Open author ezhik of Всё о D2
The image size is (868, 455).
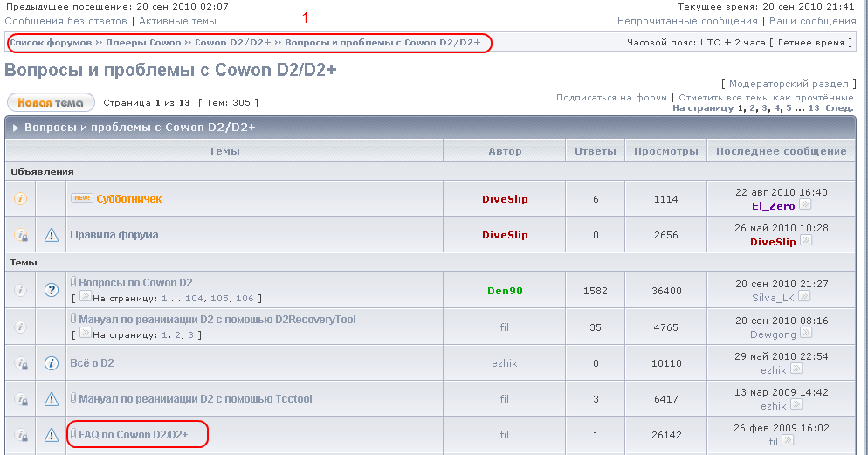505,363
